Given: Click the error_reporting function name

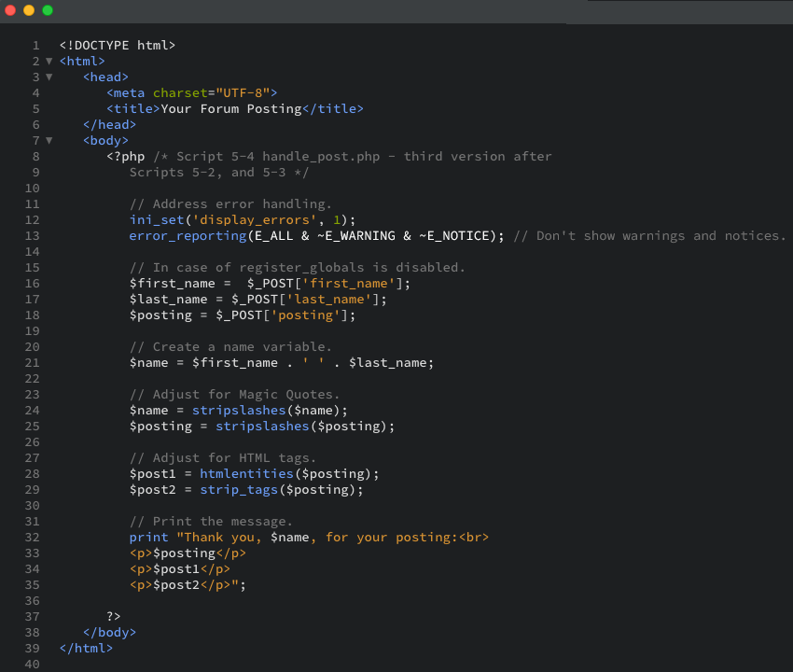Looking at the screenshot, I should point(188,236).
